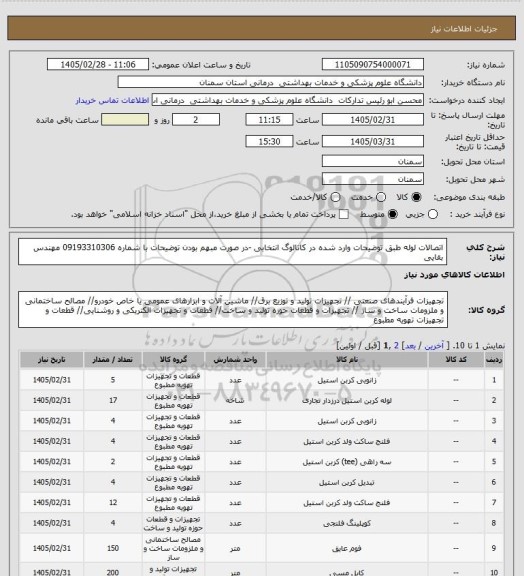Select the کالا radio button

coord(416,197)
